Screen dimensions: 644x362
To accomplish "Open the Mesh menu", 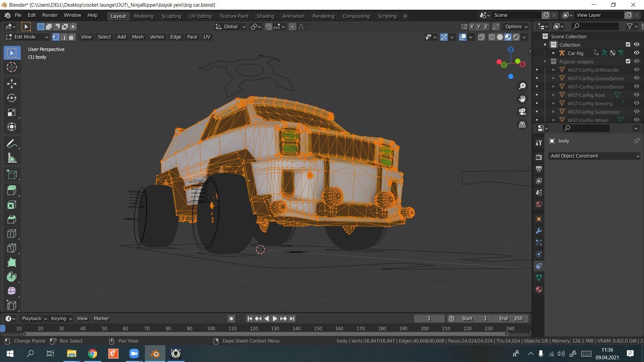I will 138,37.
